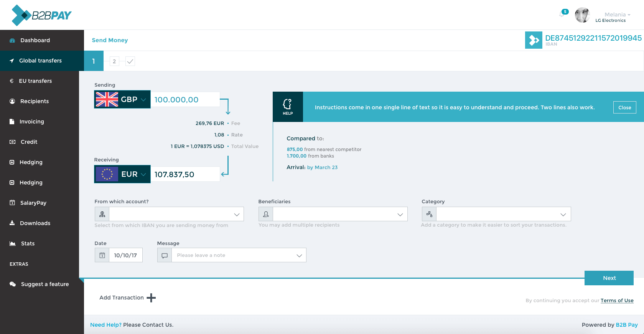Click the sending amount input field

tap(185, 100)
